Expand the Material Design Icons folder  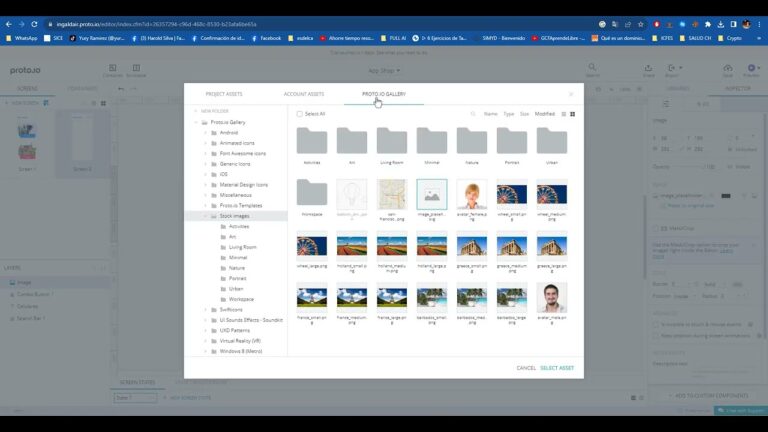(x=205, y=184)
